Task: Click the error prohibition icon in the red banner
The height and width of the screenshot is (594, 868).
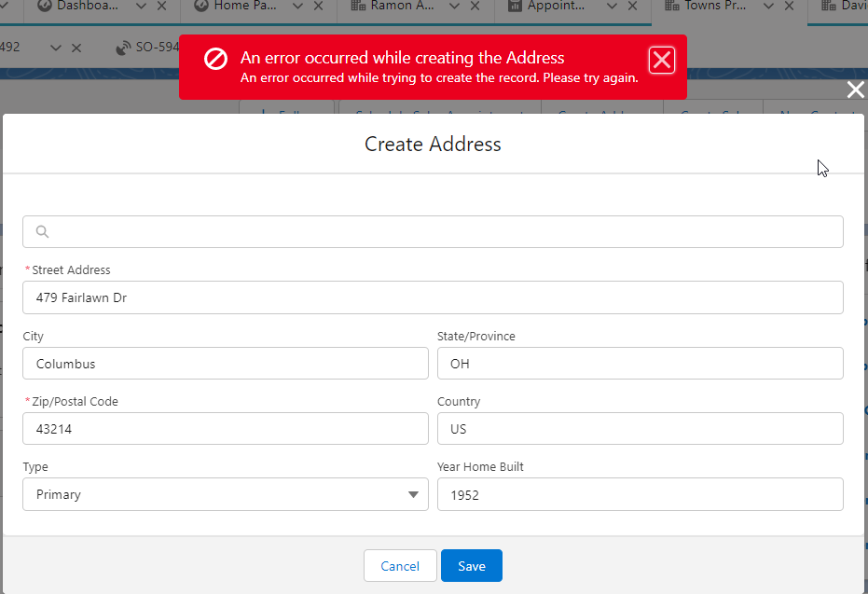Action: point(215,58)
